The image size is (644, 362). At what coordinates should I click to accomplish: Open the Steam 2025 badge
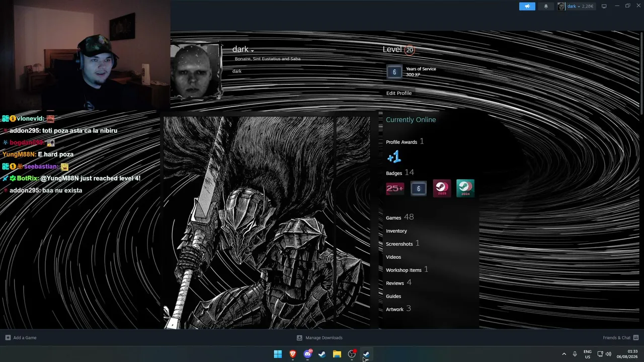[442, 189]
